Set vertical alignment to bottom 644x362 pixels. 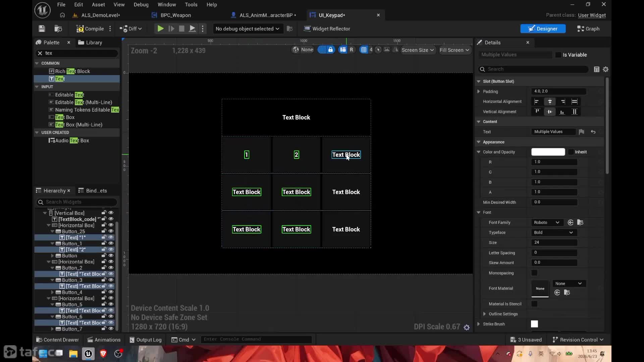tap(562, 112)
